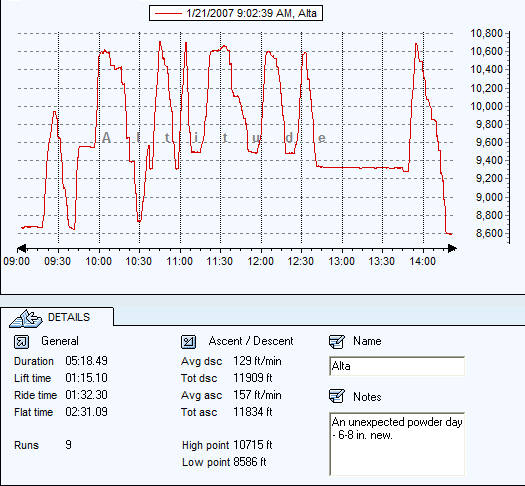The width and height of the screenshot is (525, 486).
Task: Click the Duration value 05:18.49
Action: click(86, 361)
